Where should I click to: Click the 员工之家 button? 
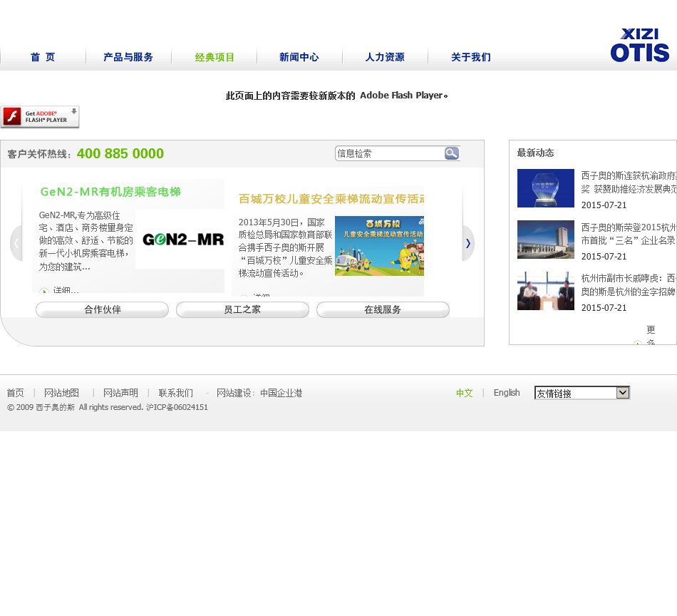(x=242, y=309)
